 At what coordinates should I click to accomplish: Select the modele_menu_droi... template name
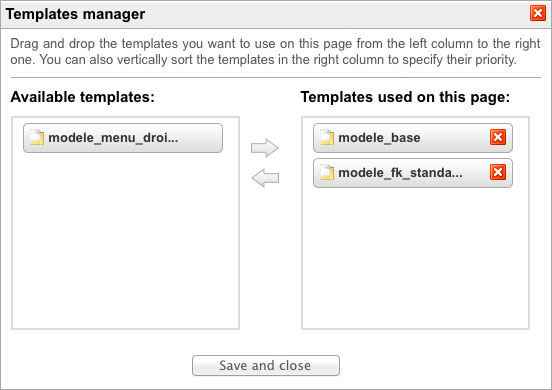[113, 138]
